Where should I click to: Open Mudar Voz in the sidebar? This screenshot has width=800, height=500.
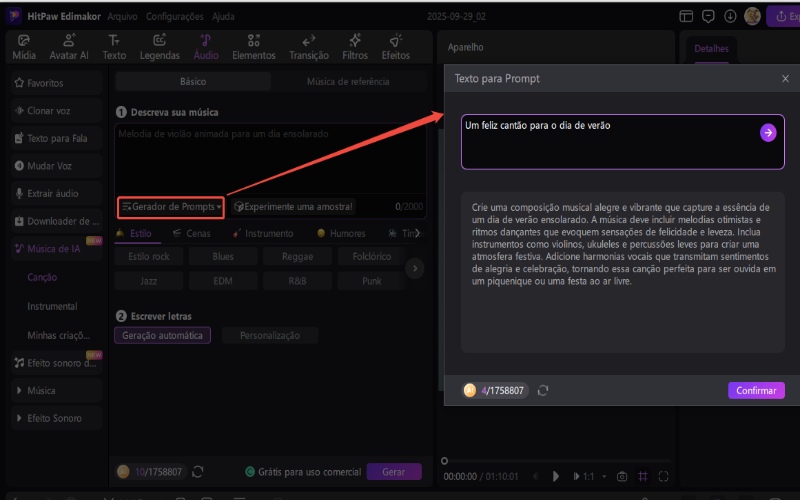(57, 165)
